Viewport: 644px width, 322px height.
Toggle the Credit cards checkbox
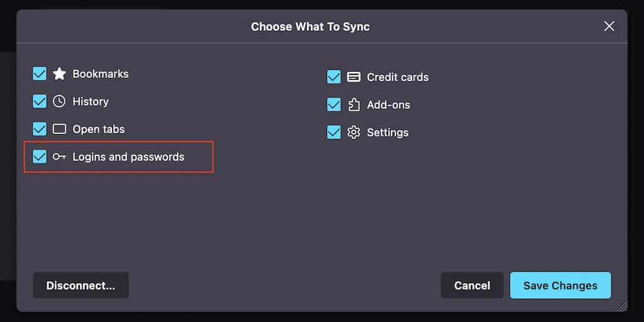pos(334,77)
